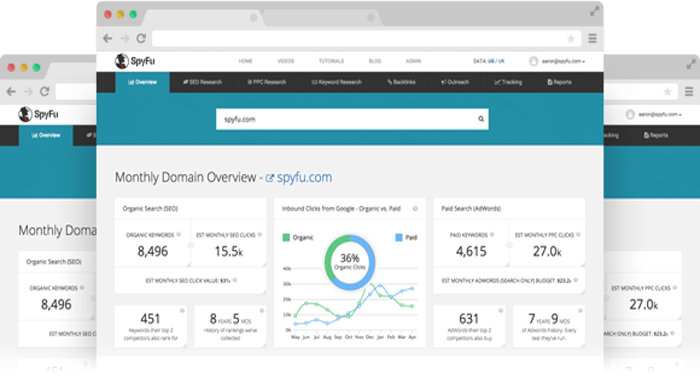
Task: Click forward arrow in front browser window
Action: click(125, 39)
